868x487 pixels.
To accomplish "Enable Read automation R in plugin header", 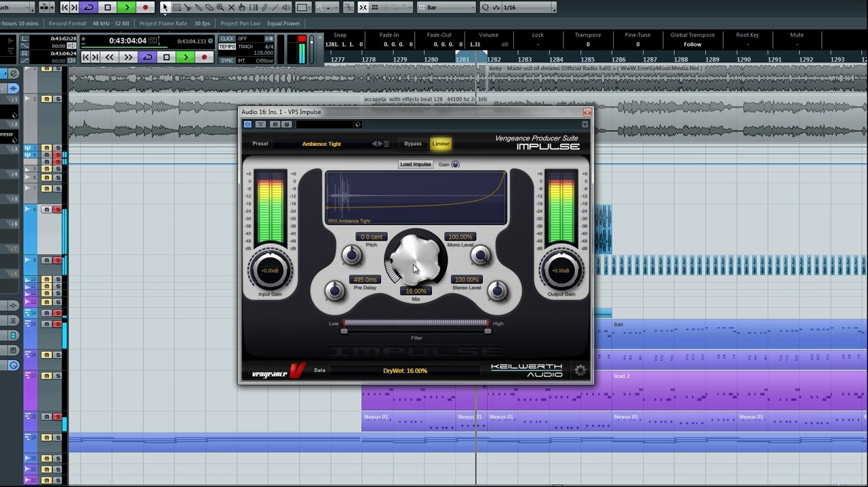I will [275, 124].
